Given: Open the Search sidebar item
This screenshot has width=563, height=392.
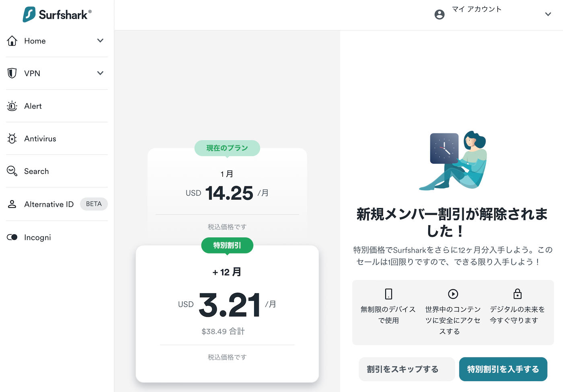Looking at the screenshot, I should click(x=57, y=171).
